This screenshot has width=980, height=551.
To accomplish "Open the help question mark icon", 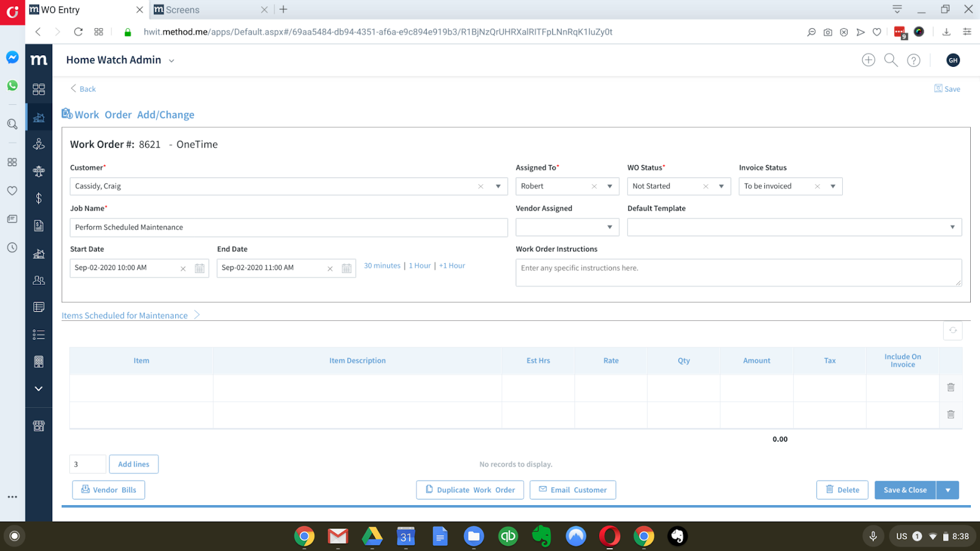I will (x=914, y=60).
